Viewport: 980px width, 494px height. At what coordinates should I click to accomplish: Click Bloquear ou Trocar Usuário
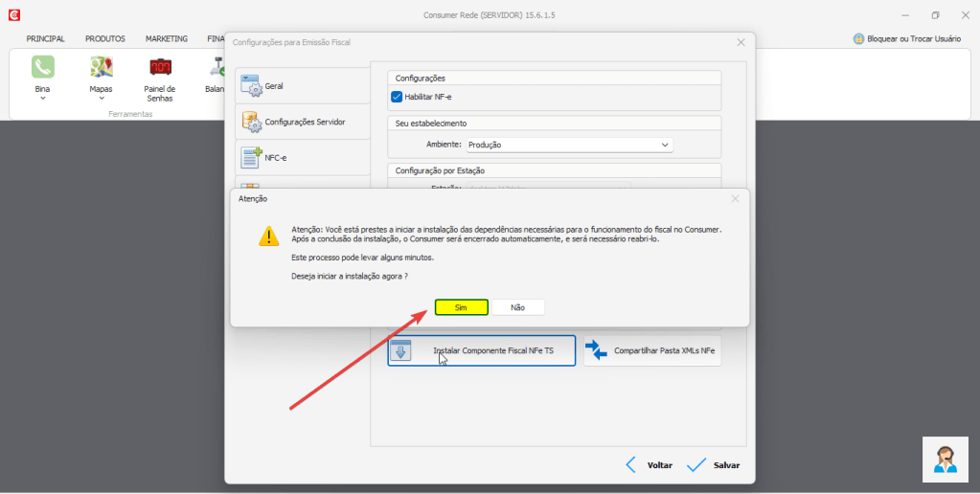click(906, 39)
